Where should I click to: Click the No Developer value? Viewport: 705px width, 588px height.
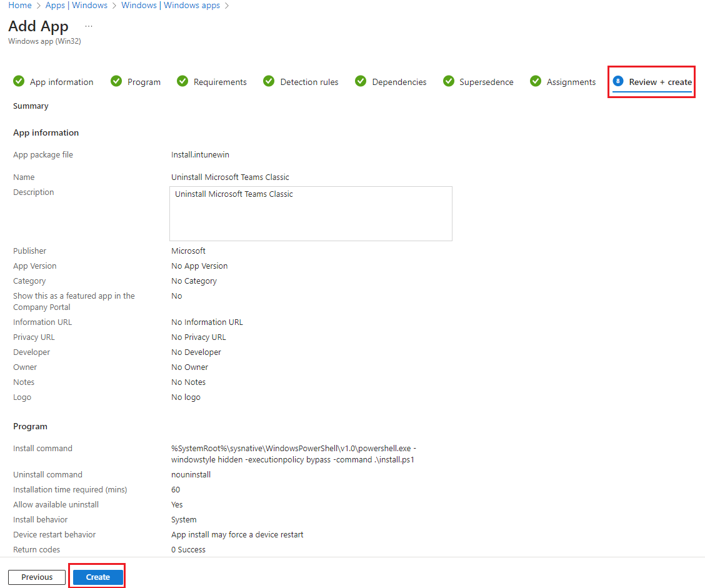tap(196, 352)
